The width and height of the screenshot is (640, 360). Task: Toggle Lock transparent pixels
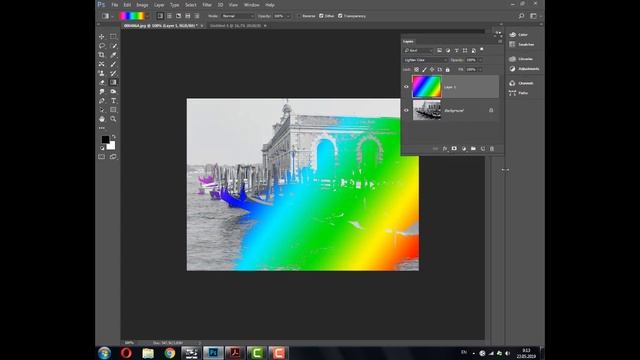416,69
